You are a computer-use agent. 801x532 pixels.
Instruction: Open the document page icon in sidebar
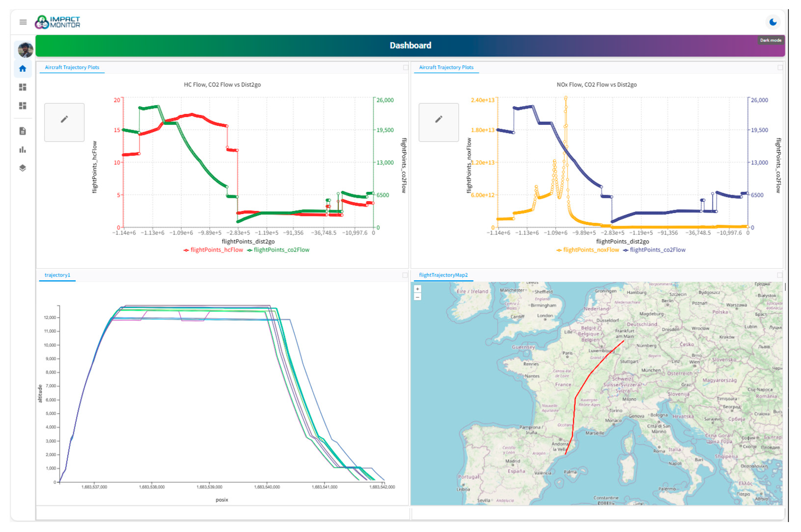[23, 131]
